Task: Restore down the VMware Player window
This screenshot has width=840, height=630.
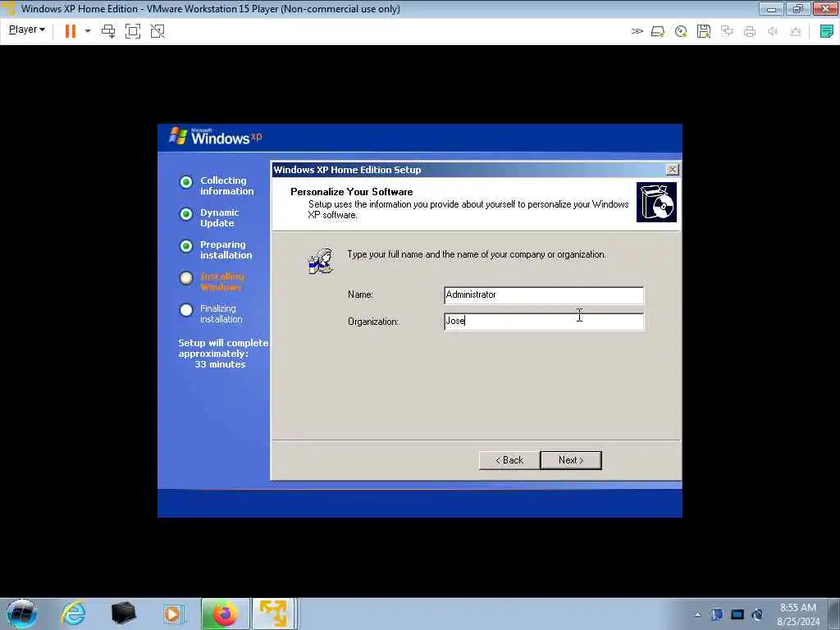Action: pyautogui.click(x=798, y=8)
